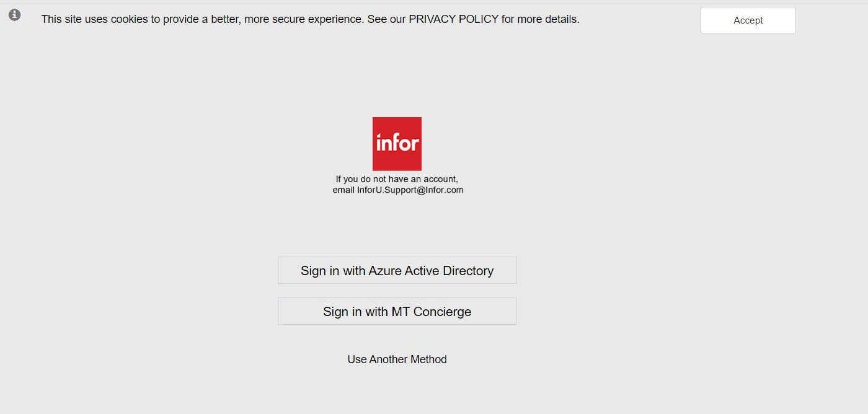Select the Azure Active Directory login option
868x414 pixels.
pos(397,271)
